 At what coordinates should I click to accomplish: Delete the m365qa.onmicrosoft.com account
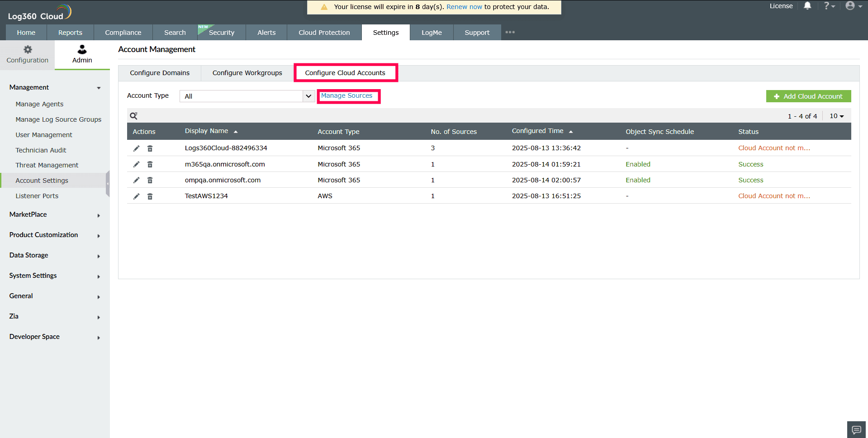click(x=150, y=164)
